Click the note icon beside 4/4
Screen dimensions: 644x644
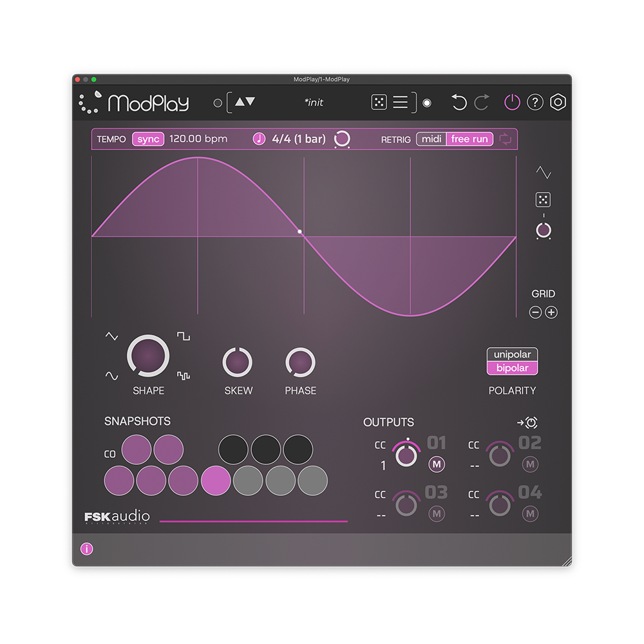(259, 139)
